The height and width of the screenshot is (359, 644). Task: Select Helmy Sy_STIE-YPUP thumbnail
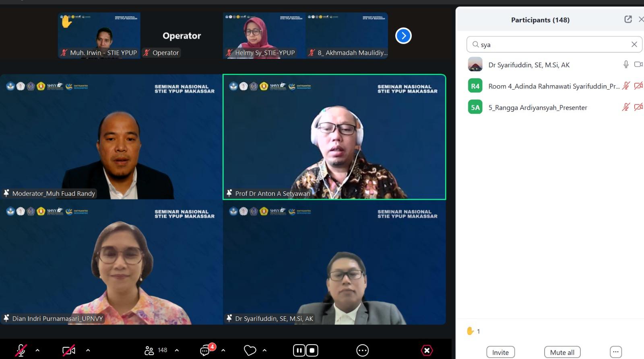coord(264,36)
